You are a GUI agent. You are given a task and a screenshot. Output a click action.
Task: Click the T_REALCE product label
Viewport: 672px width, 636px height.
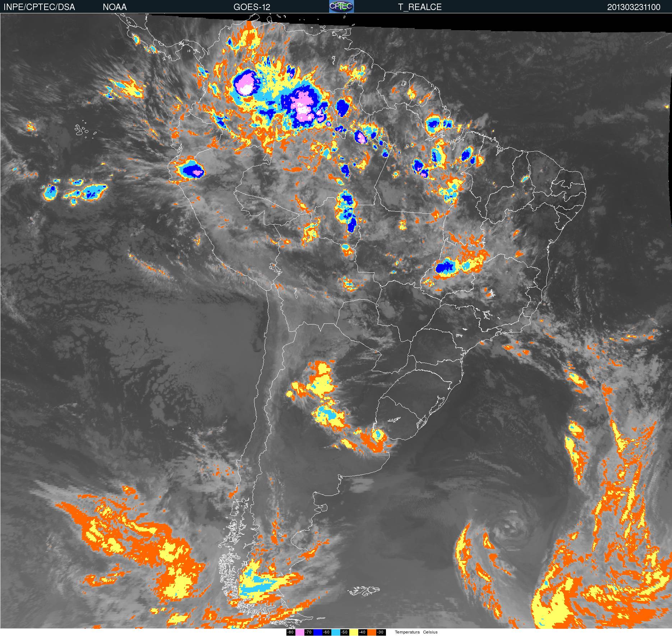420,7
